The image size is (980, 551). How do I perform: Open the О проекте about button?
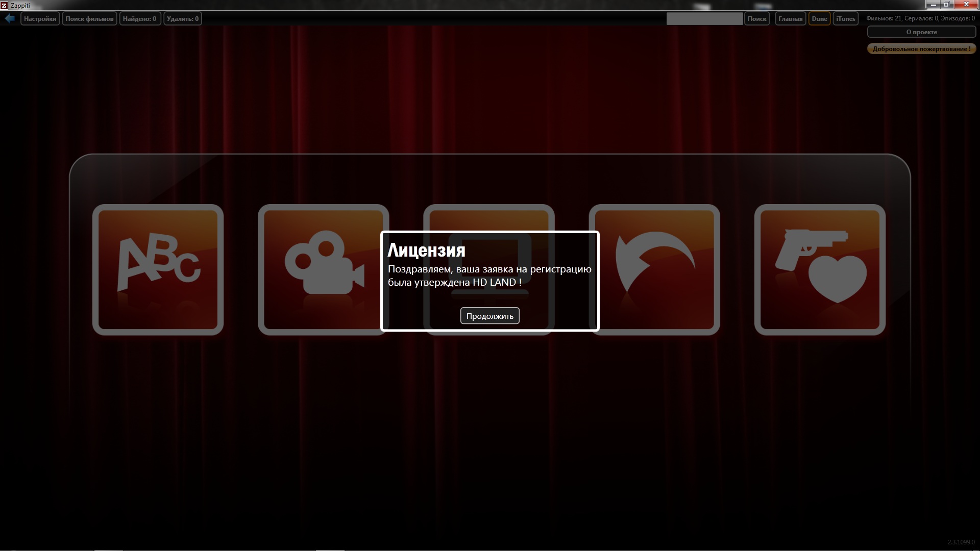pyautogui.click(x=921, y=32)
